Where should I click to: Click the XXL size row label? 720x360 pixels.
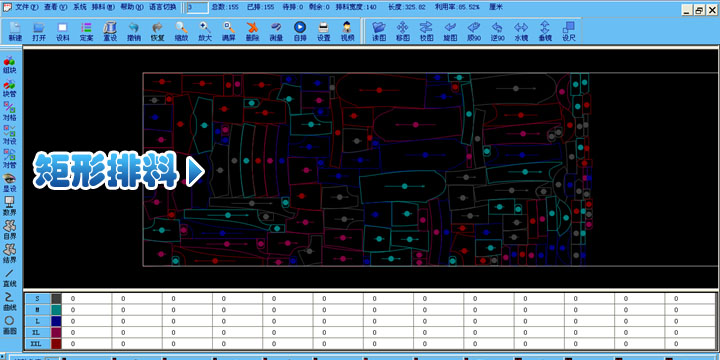point(37,343)
